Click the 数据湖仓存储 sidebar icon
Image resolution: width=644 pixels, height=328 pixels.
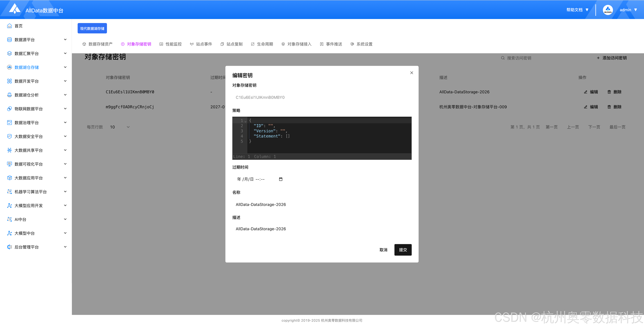[x=9, y=67]
